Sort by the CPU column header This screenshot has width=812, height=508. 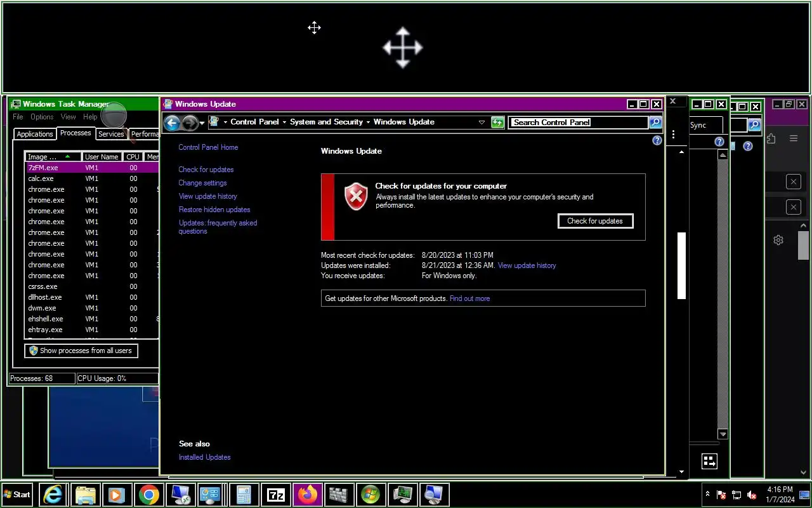point(133,157)
